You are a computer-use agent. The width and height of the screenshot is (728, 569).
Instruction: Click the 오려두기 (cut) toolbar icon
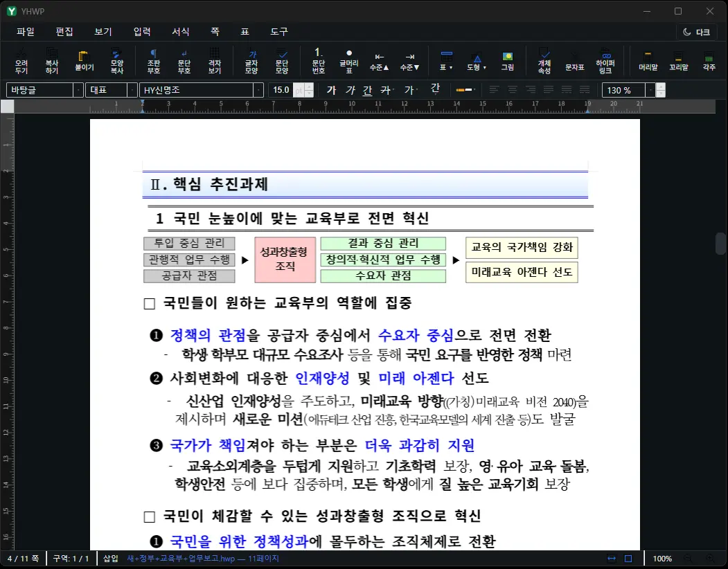(x=21, y=62)
